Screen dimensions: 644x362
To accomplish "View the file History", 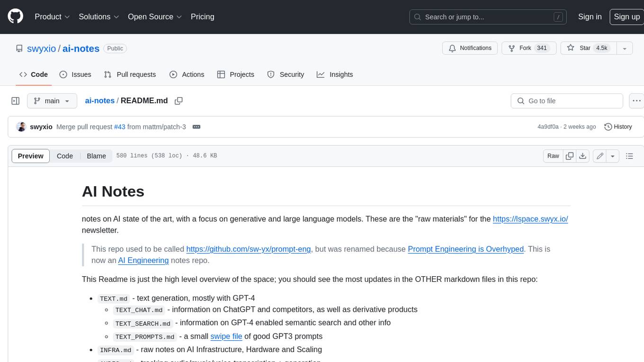I will click(618, 127).
